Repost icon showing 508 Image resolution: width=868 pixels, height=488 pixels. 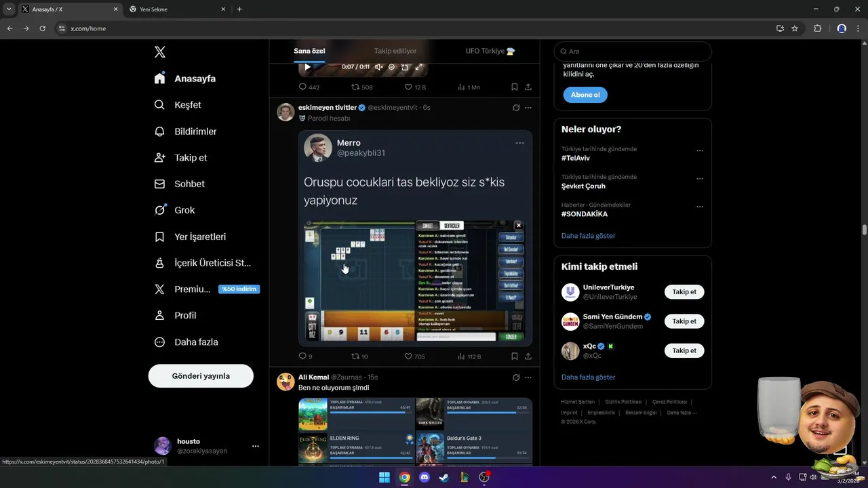pos(355,87)
